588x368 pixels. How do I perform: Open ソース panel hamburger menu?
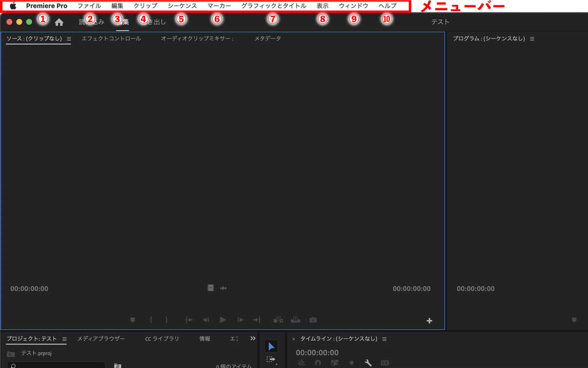click(x=69, y=39)
